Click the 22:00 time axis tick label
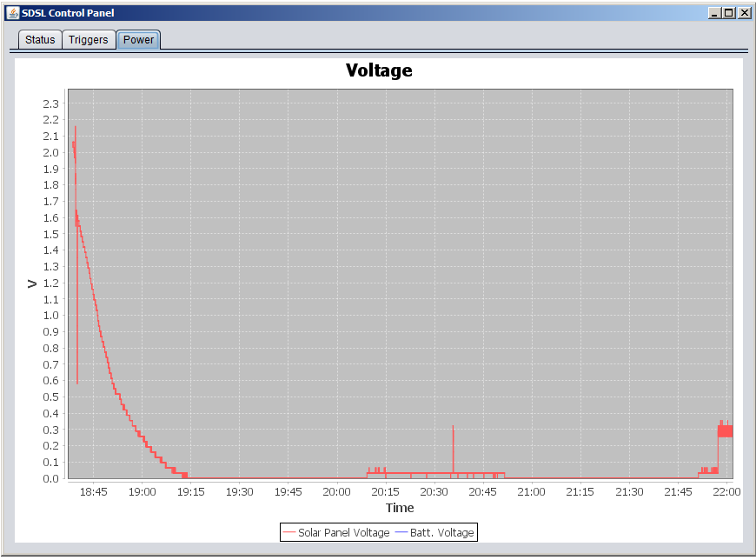This screenshot has height=560, width=756. [727, 492]
